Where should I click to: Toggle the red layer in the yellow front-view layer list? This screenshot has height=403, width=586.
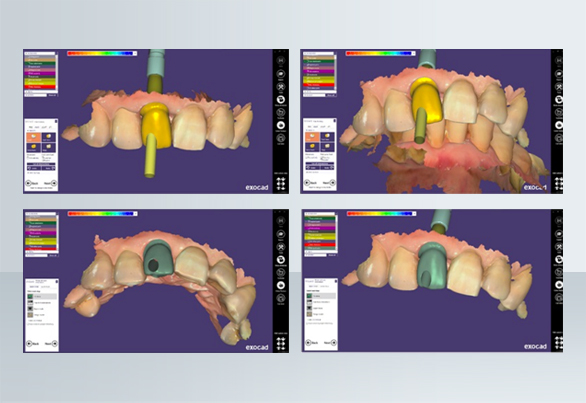(40, 87)
